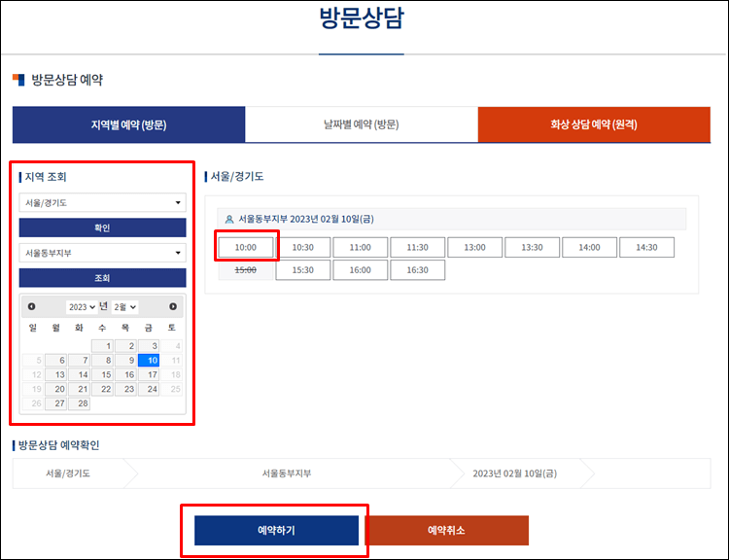Pick February 16 in calendar

point(125,375)
